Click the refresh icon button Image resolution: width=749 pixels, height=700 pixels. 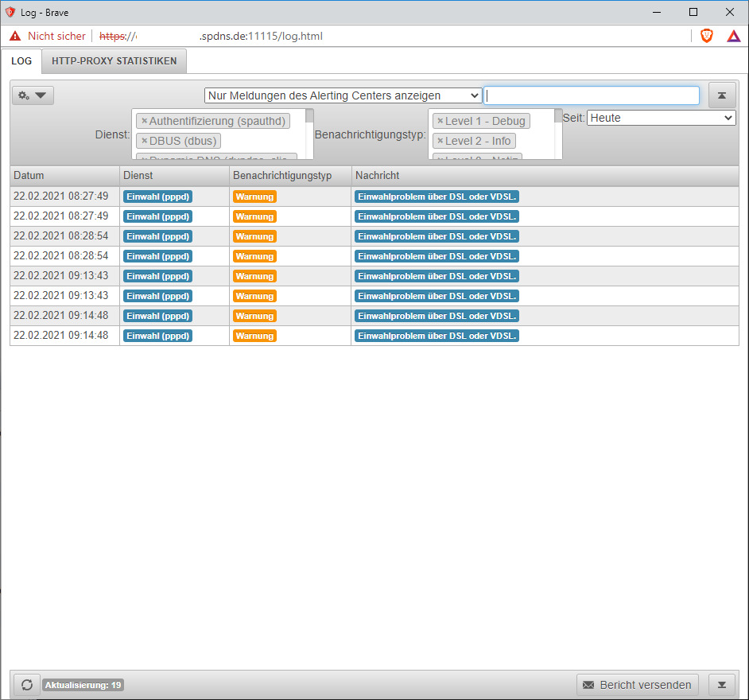27,685
